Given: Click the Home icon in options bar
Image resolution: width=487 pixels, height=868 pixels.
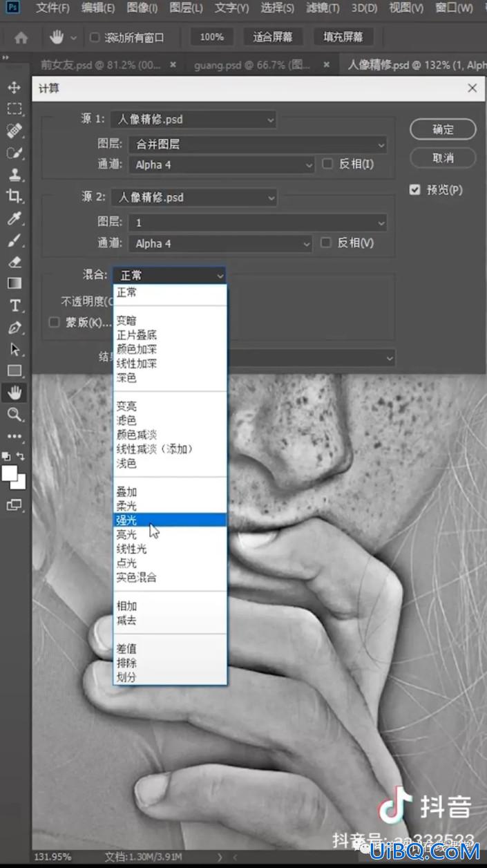Looking at the screenshot, I should 21,37.
